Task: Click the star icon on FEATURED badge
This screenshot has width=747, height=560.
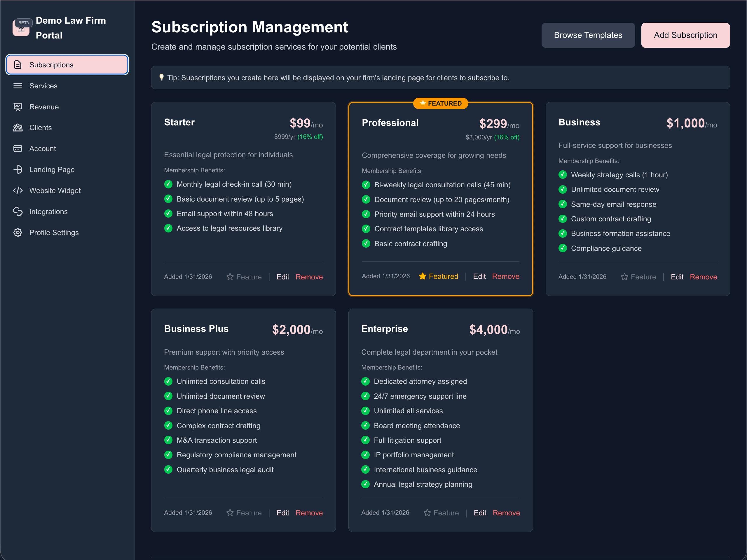Action: (x=423, y=103)
